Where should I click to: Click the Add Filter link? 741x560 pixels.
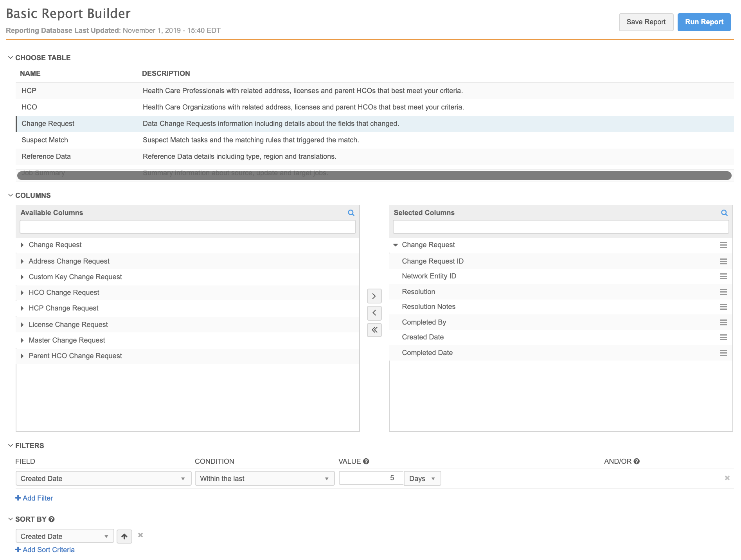click(x=34, y=498)
